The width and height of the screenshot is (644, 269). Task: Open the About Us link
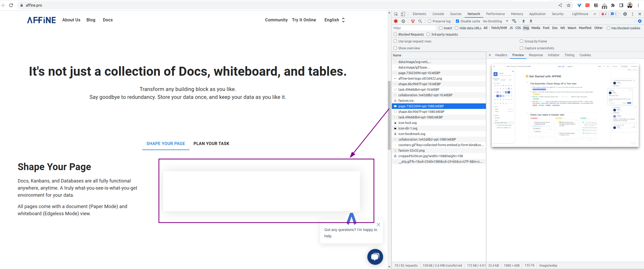click(x=71, y=20)
